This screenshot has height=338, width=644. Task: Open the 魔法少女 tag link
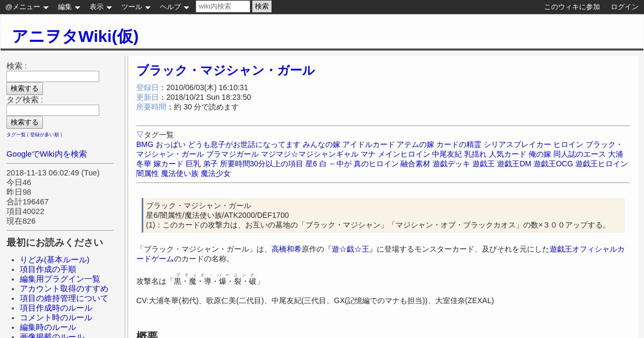coord(216,173)
